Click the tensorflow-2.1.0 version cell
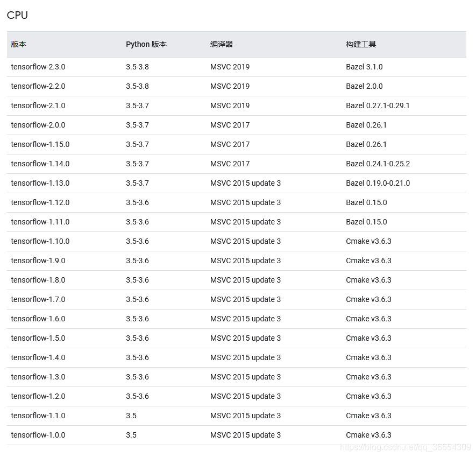Viewport: 476px width, 457px height. (x=38, y=106)
